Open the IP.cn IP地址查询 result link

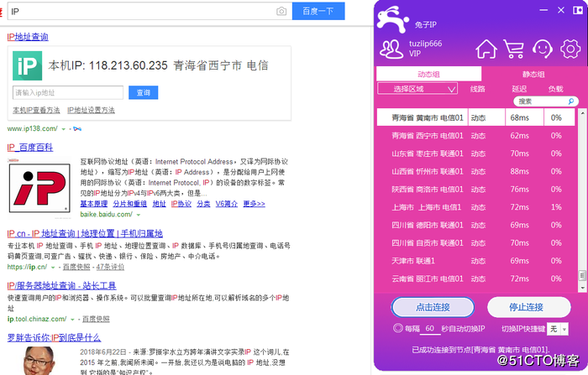click(x=85, y=234)
